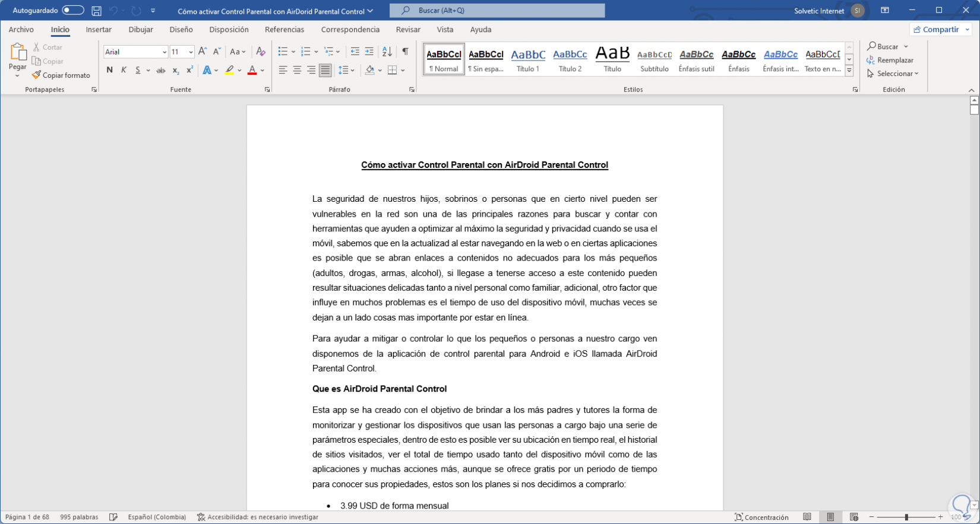Apply superscript formatting
The height and width of the screenshot is (524, 980).
point(189,70)
